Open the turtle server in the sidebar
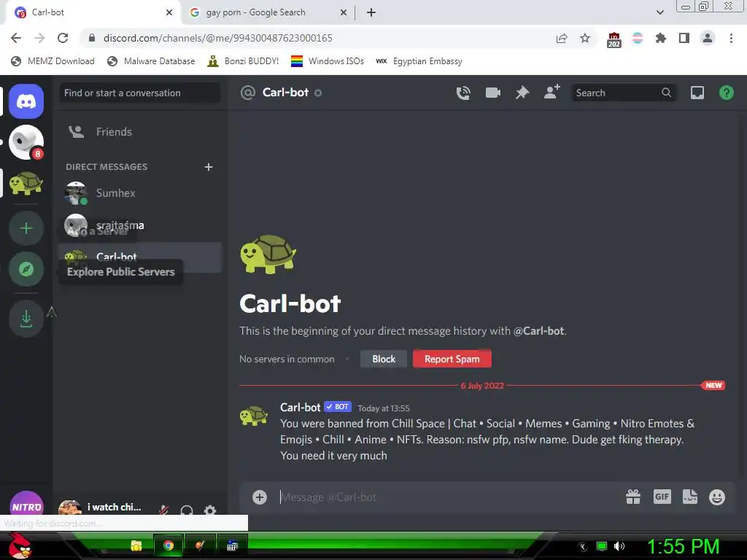This screenshot has height=560, width=747. pyautogui.click(x=26, y=183)
